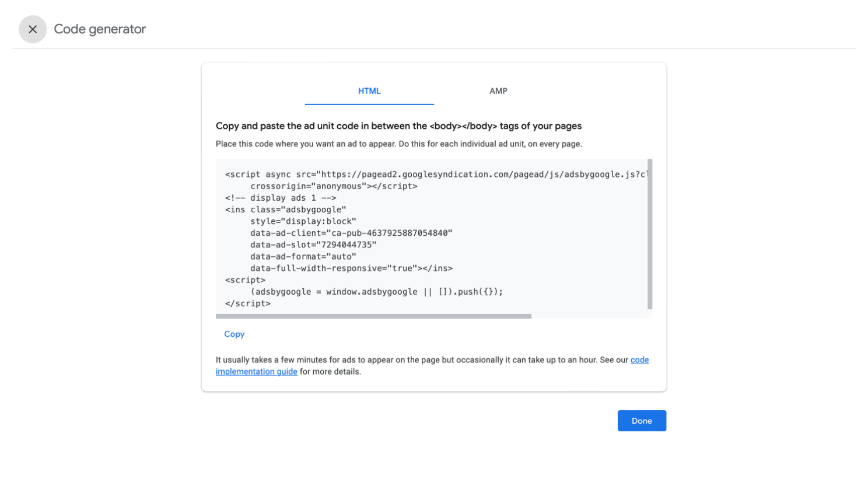Image resolution: width=868 pixels, height=503 pixels.
Task: Click the Copy link below the code
Action: tap(234, 334)
